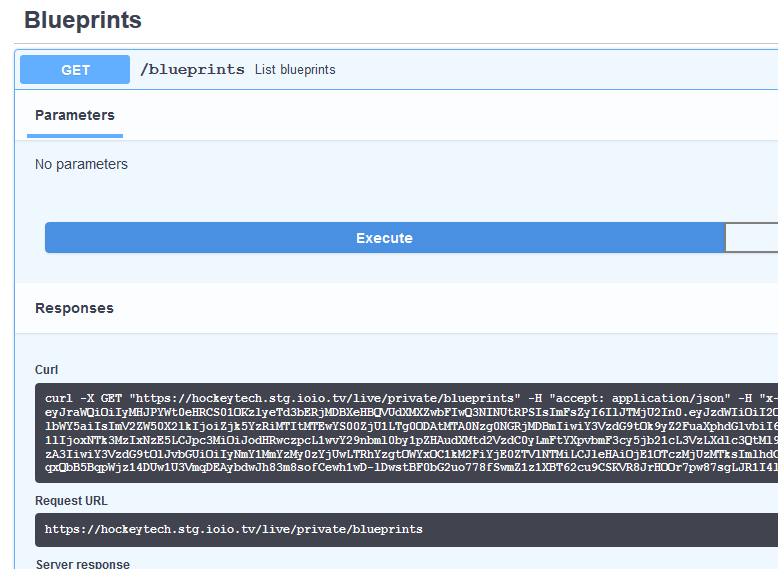
Task: Click the Request URL label
Action: pos(70,501)
